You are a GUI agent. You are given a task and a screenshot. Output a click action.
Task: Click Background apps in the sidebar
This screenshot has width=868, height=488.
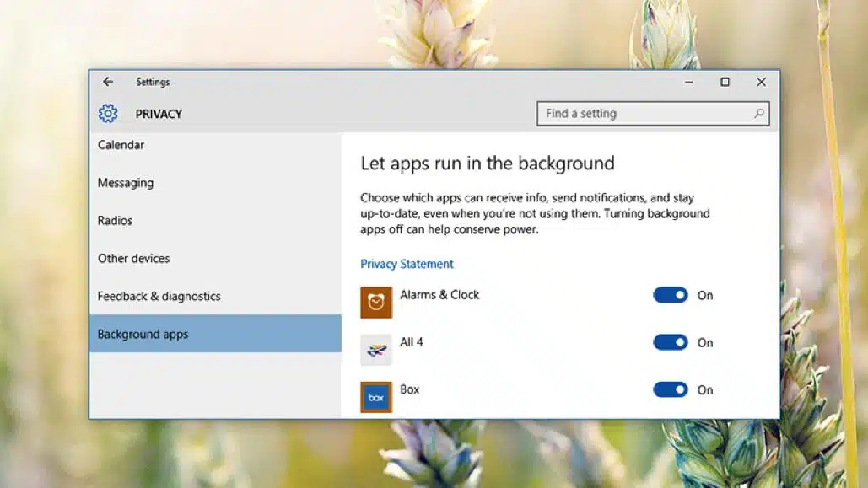[142, 334]
